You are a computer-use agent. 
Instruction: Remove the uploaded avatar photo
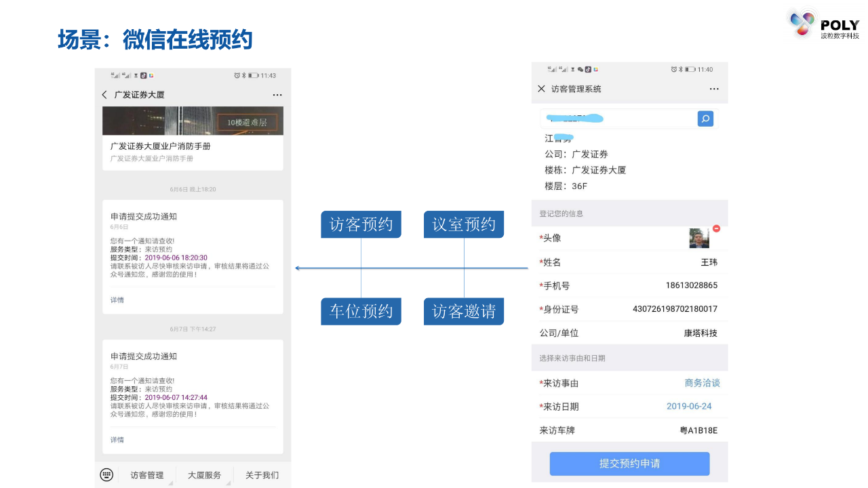pyautogui.click(x=716, y=229)
